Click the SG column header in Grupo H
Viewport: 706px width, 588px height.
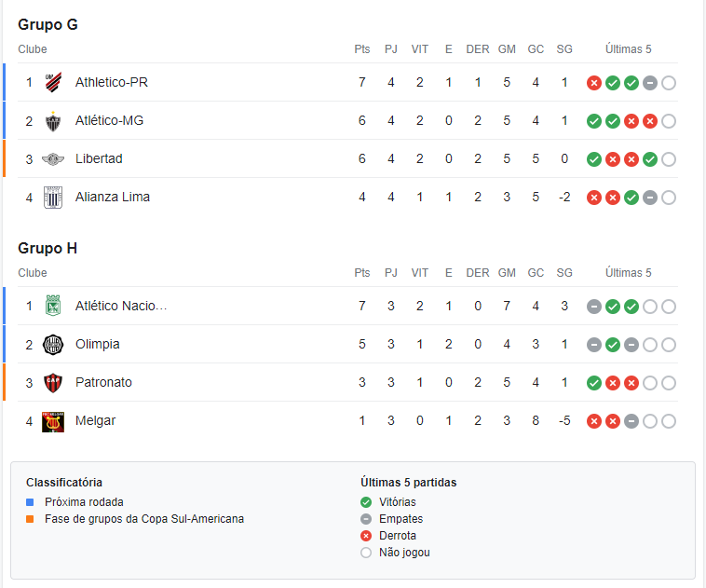(564, 273)
